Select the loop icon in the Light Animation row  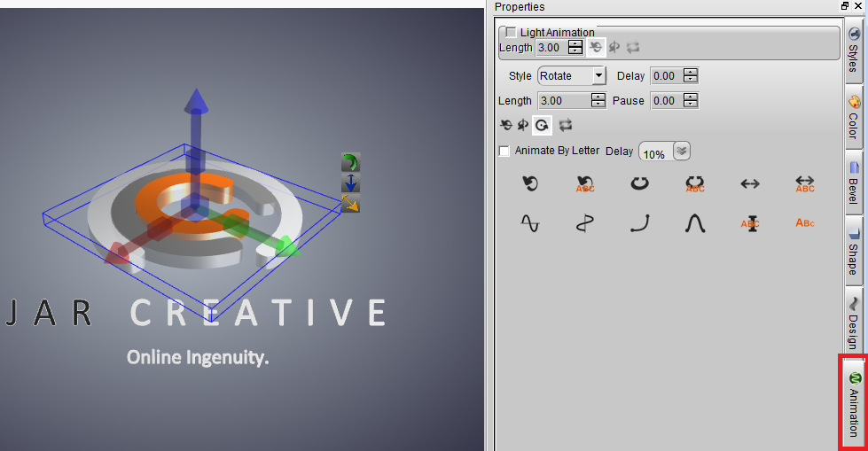tap(633, 48)
